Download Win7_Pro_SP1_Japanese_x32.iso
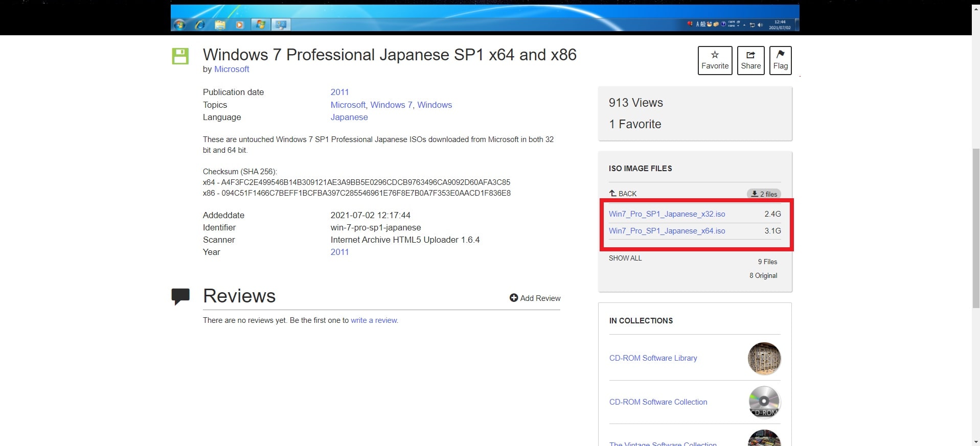Image resolution: width=980 pixels, height=446 pixels. coord(667,214)
